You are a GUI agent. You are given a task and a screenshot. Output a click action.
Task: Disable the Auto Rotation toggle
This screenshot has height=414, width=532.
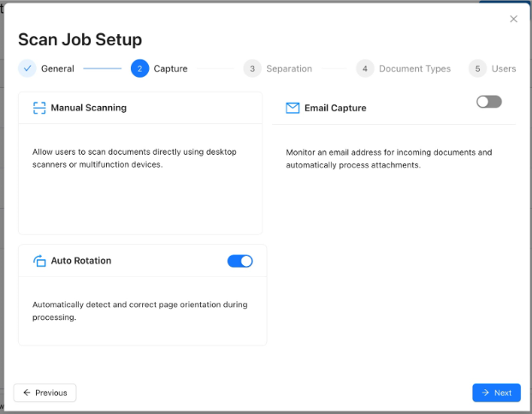[240, 261]
